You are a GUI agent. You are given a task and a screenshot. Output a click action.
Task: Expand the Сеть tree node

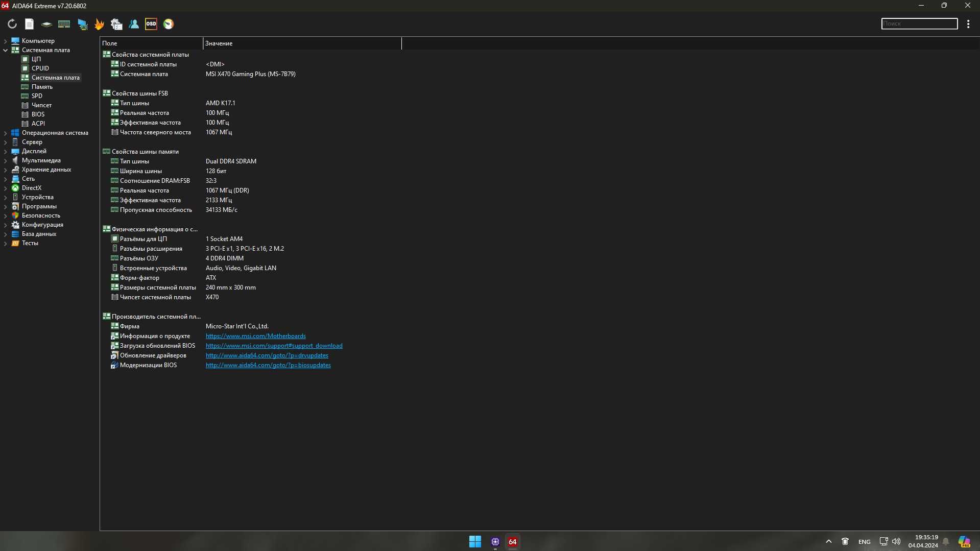click(6, 179)
